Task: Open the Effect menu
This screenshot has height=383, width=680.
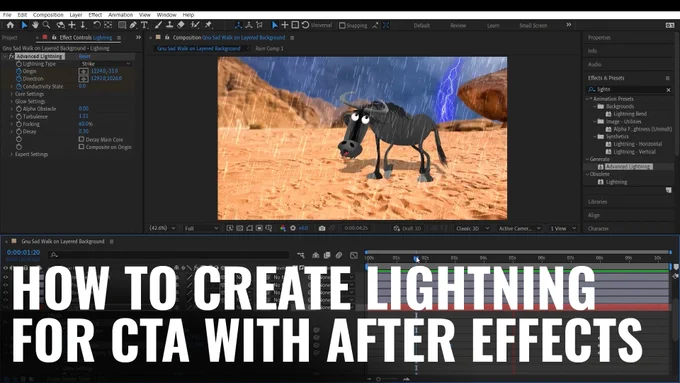Action: pyautogui.click(x=95, y=15)
